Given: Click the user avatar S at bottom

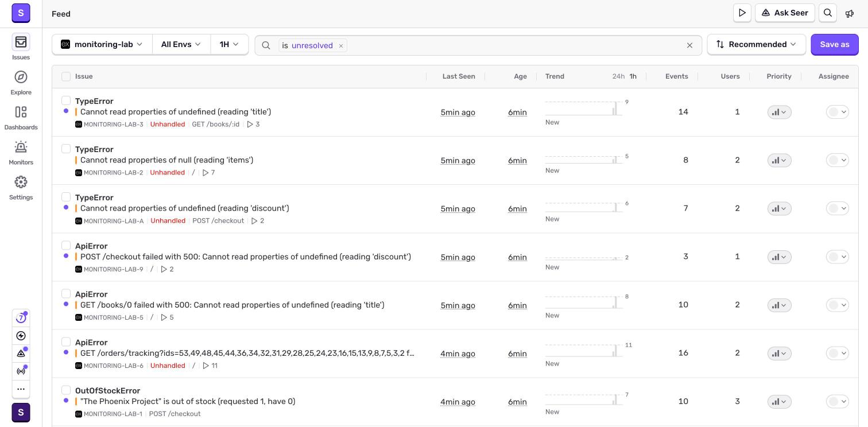Looking at the screenshot, I should (21, 412).
